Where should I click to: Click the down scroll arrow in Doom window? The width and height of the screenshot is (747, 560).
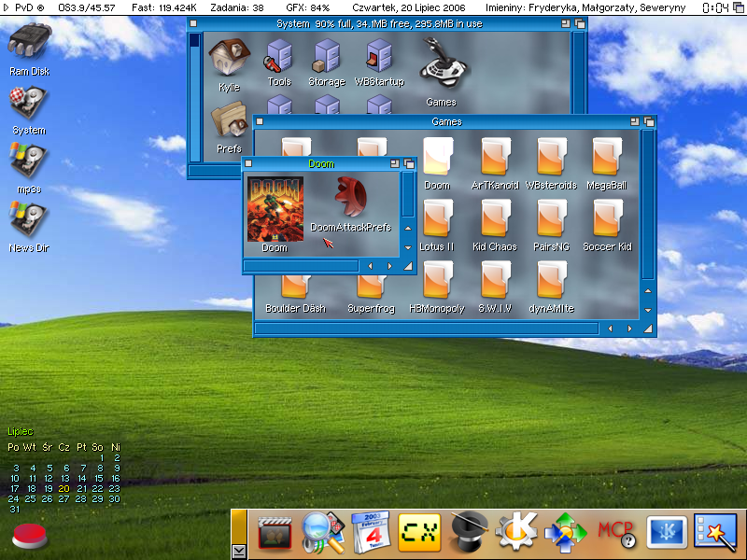tap(408, 247)
